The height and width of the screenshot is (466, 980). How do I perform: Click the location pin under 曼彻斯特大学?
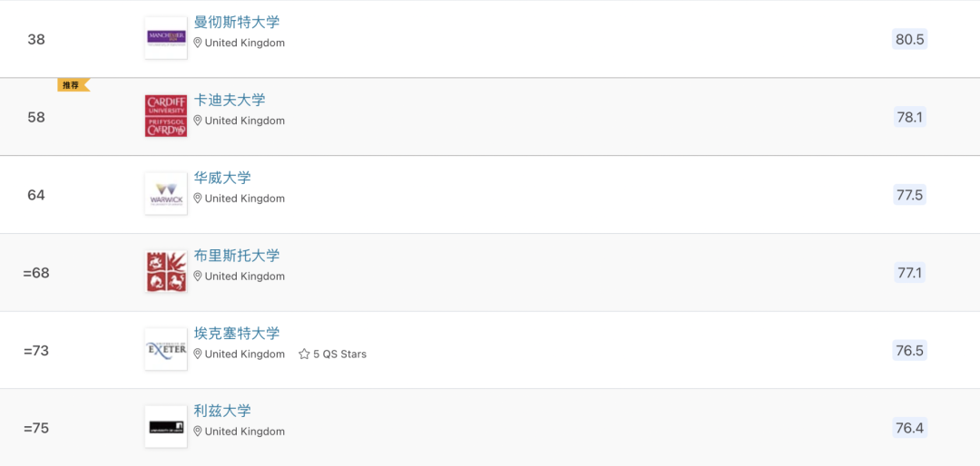tap(198, 43)
